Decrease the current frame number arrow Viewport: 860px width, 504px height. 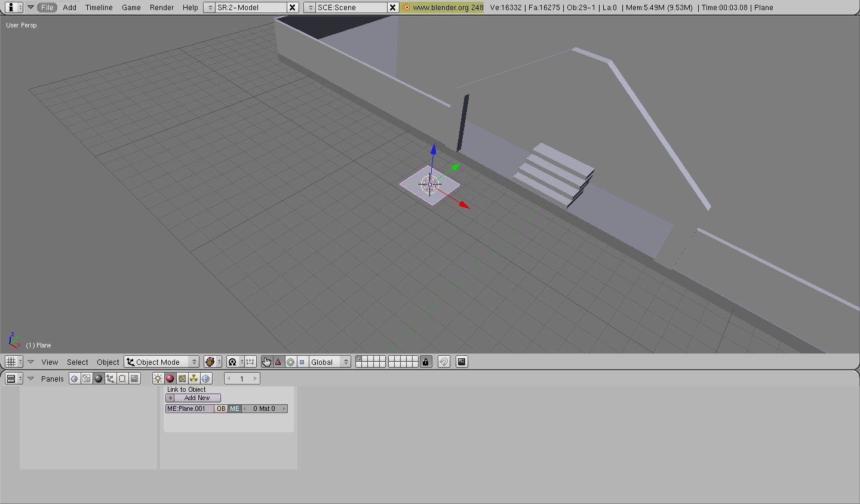click(229, 379)
